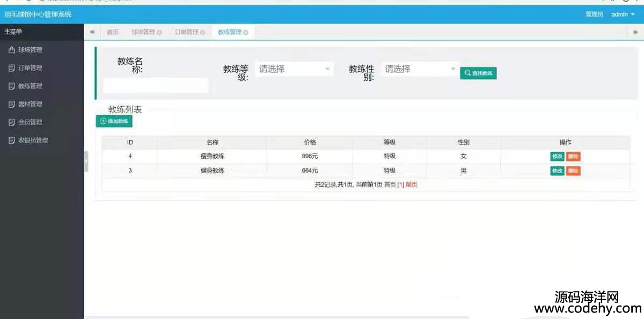Close the 订单管理 tab
The height and width of the screenshot is (319, 644).
point(202,33)
